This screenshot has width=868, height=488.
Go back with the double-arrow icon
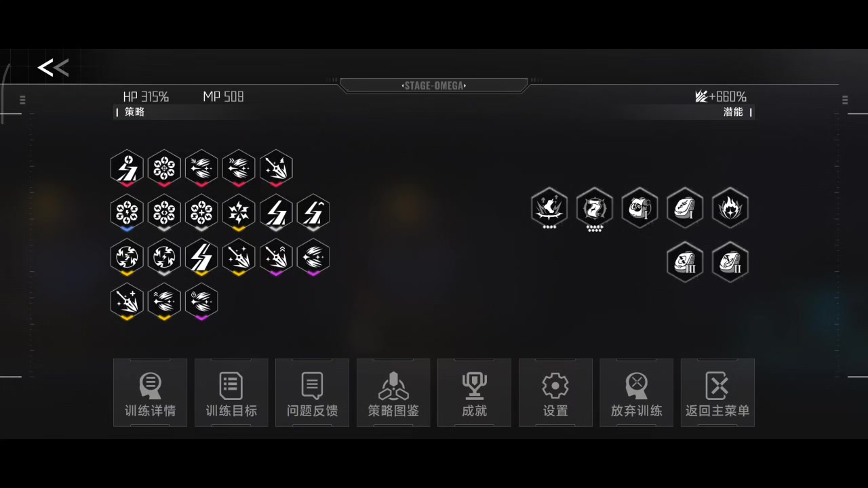(53, 68)
